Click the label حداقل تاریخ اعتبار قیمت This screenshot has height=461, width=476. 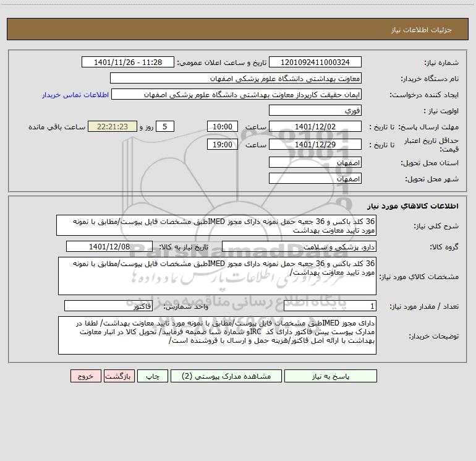(x=431, y=145)
